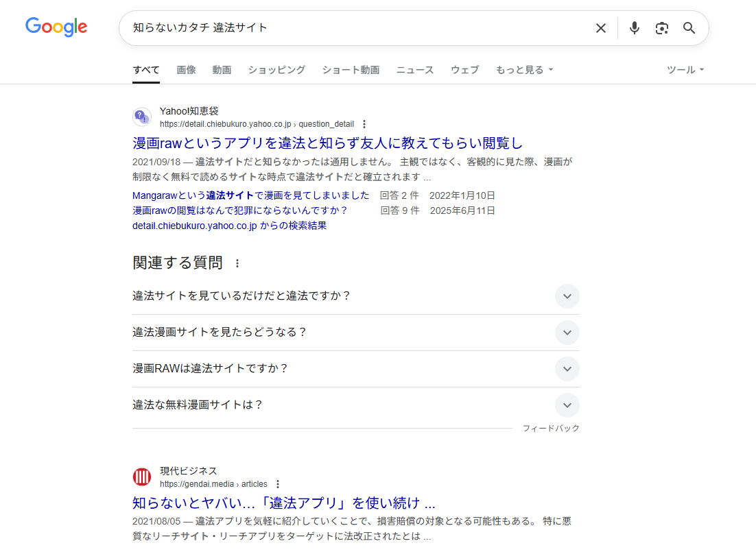Open the ショート動画 search filter
The image size is (756, 552).
350,69
